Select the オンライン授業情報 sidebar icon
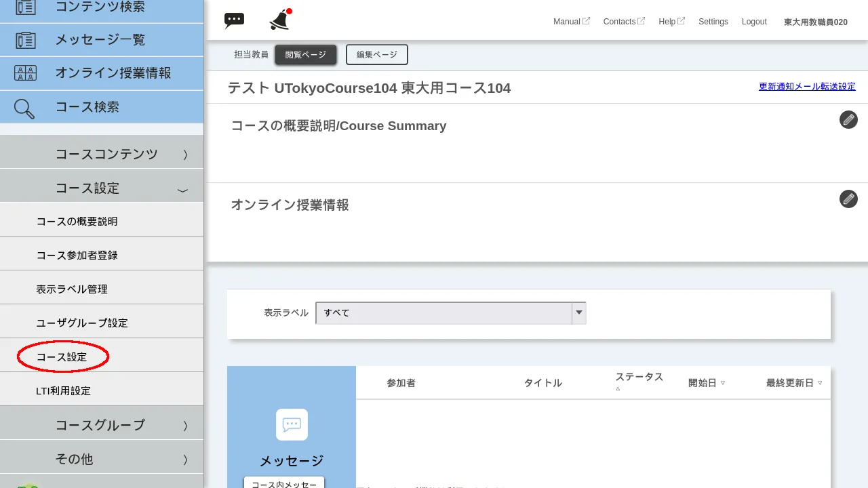The image size is (868, 488). pyautogui.click(x=24, y=73)
